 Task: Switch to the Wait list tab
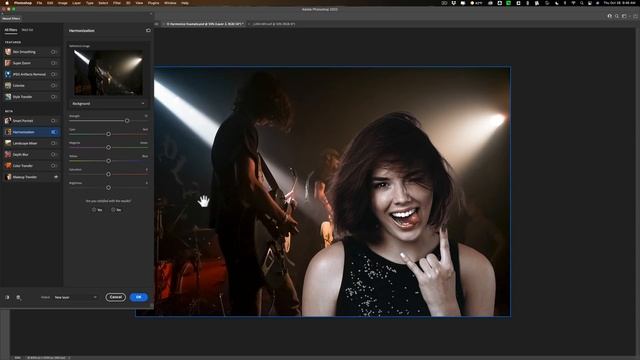[27, 30]
